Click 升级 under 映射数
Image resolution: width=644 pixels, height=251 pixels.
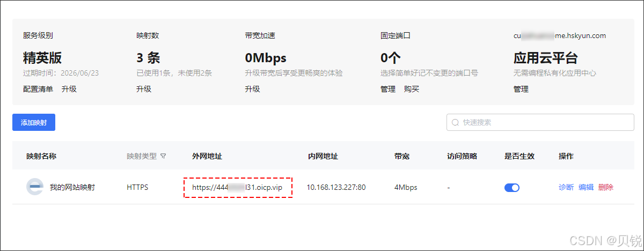click(144, 89)
